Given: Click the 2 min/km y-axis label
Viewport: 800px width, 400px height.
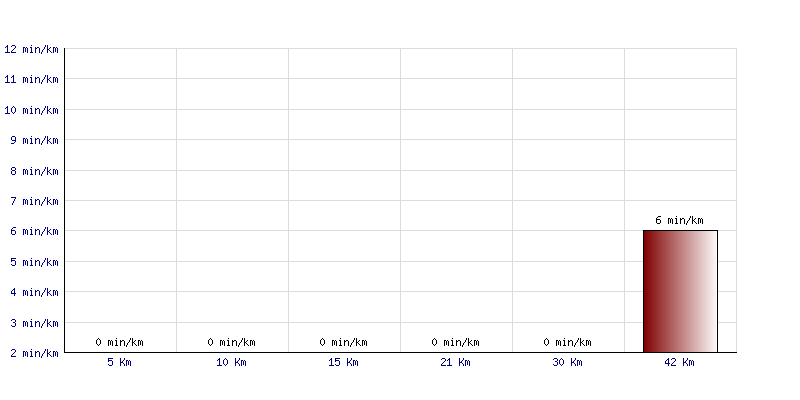Looking at the screenshot, I should [34, 353].
